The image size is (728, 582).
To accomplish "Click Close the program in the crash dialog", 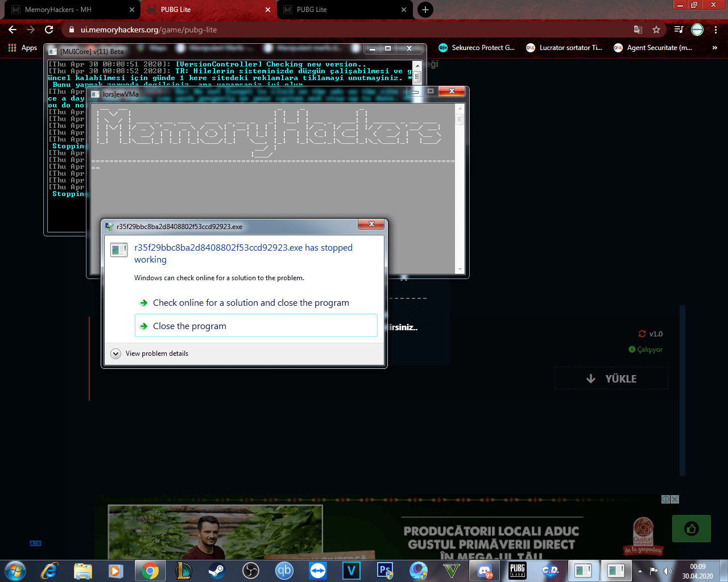I will click(x=256, y=326).
